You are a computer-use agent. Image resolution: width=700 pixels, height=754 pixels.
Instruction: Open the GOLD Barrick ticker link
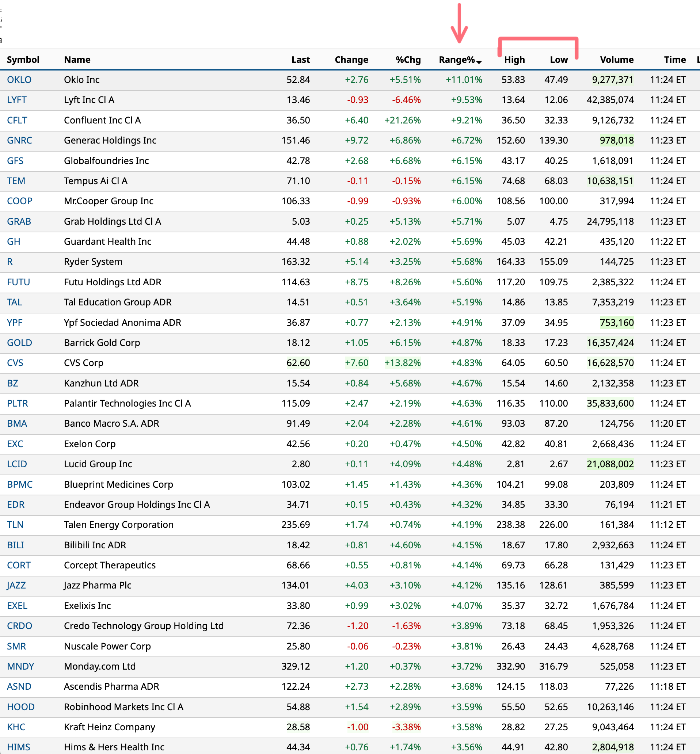(19, 343)
